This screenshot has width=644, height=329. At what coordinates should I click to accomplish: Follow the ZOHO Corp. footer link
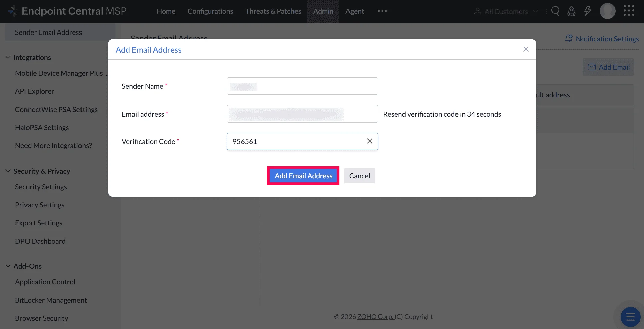(375, 317)
